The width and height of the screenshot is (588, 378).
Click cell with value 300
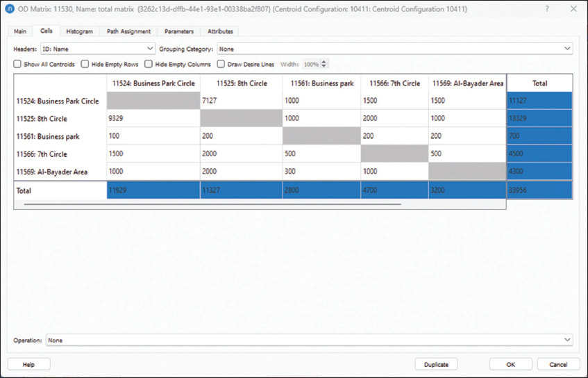click(321, 171)
